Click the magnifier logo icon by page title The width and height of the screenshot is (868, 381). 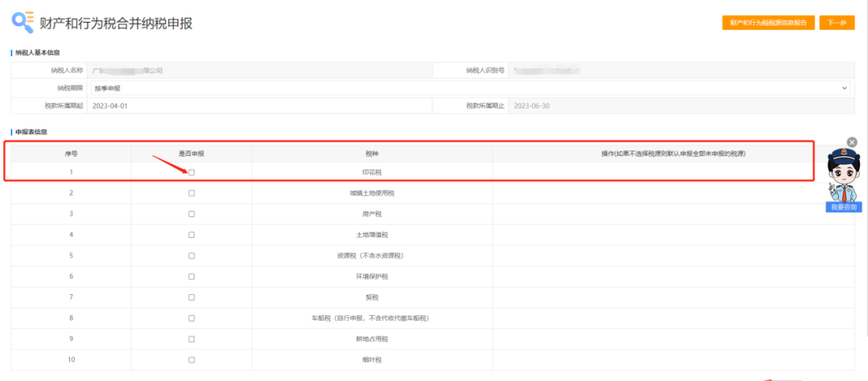(23, 23)
